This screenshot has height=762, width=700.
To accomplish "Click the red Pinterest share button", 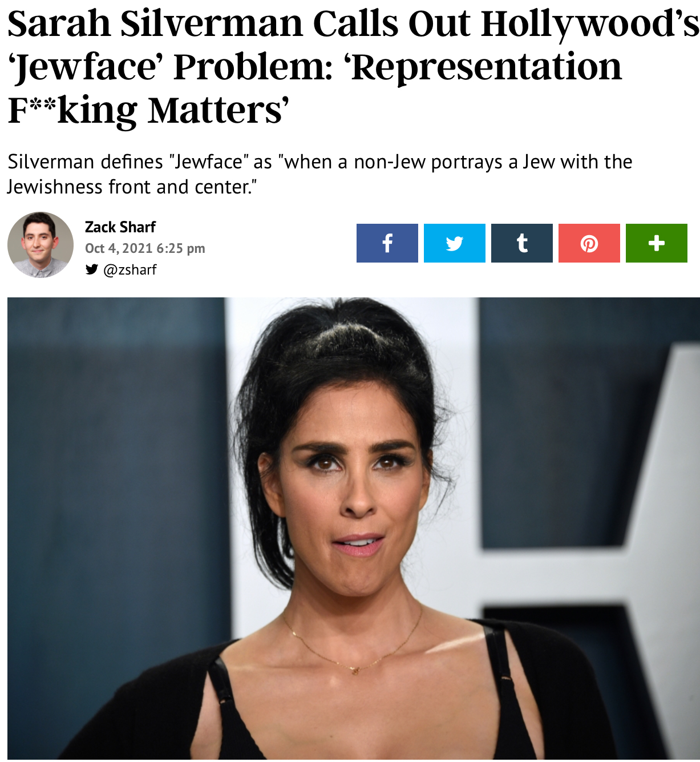I will pyautogui.click(x=589, y=243).
